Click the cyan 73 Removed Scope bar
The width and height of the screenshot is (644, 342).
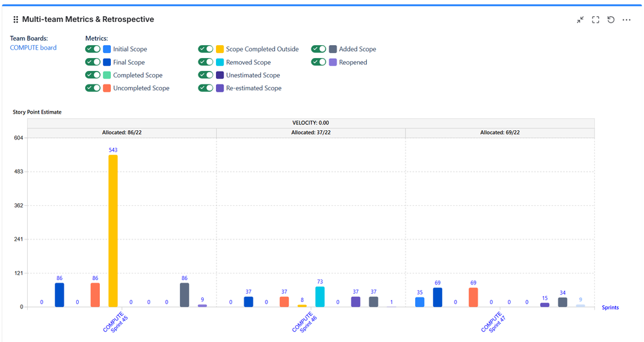(320, 297)
